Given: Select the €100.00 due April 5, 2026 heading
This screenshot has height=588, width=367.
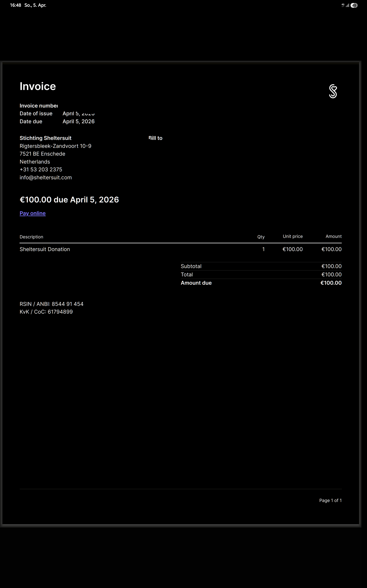Looking at the screenshot, I should coord(69,200).
